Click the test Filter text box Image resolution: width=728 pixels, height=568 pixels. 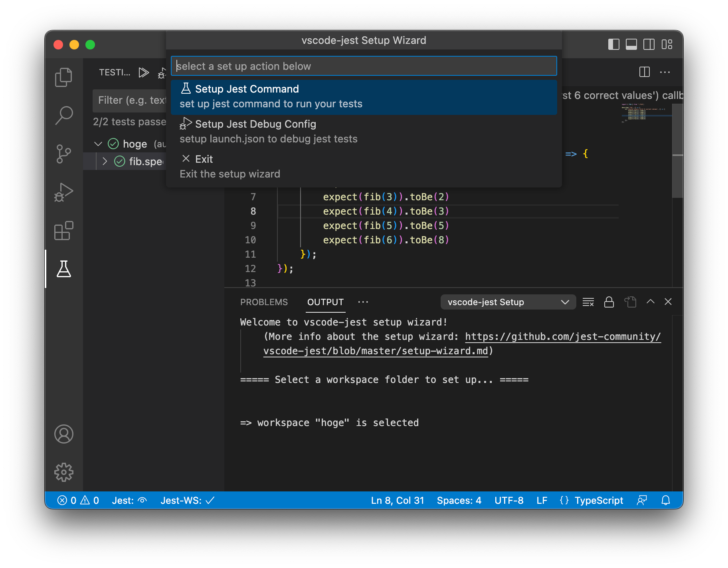[130, 100]
